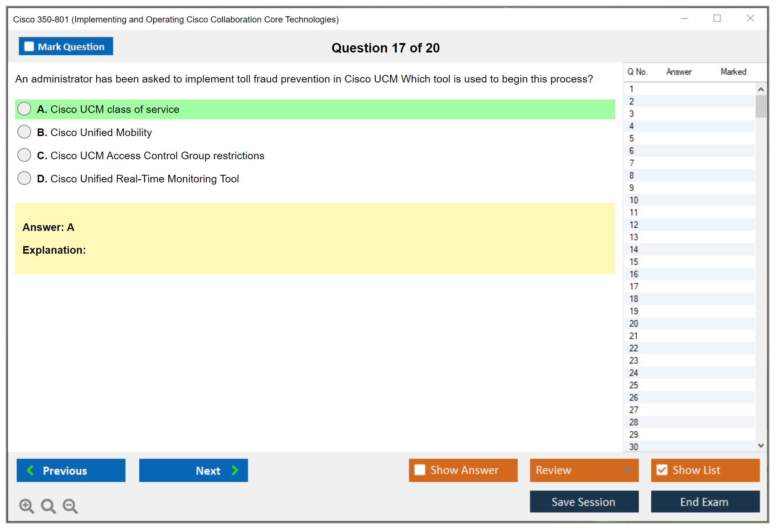Screen dimensions: 778x532
Task: Click the zoom in magnifier icon
Action: 26,506
